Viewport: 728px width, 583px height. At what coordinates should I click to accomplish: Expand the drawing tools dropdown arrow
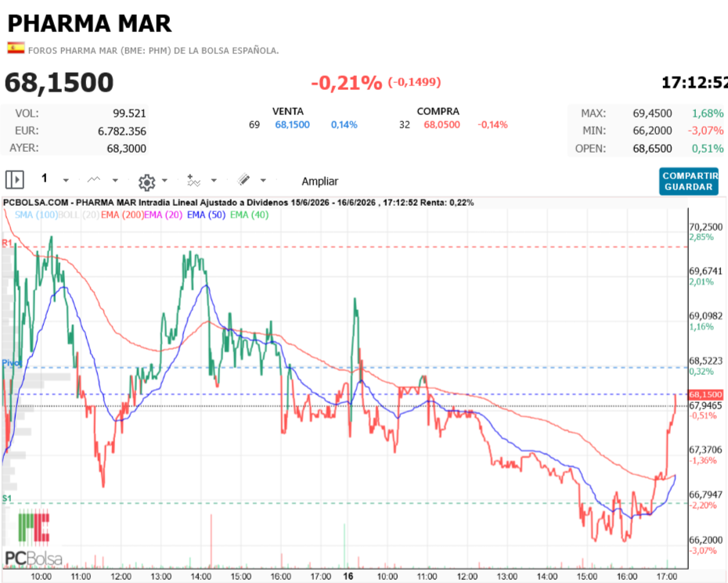(x=263, y=180)
